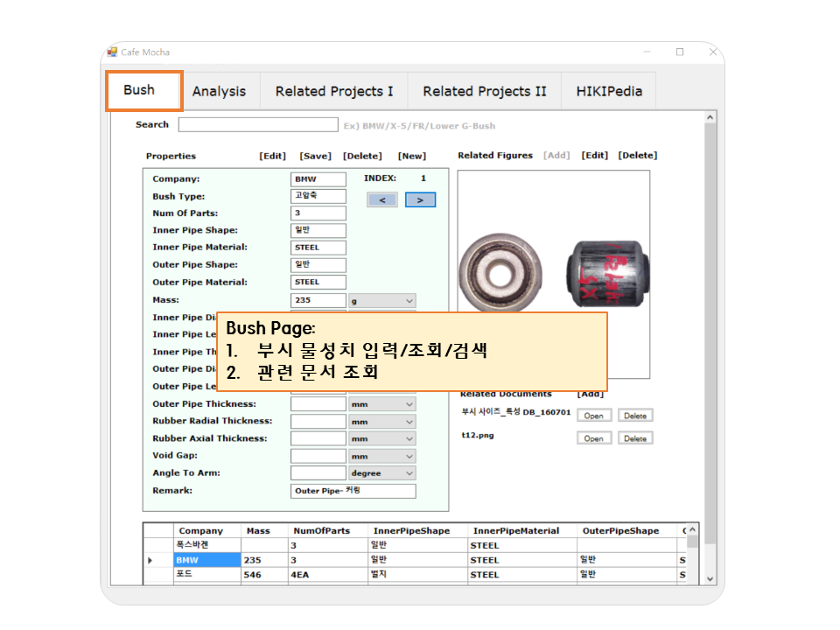The height and width of the screenshot is (630, 840).
Task: Click the Mass value field showing 235
Action: [x=318, y=300]
